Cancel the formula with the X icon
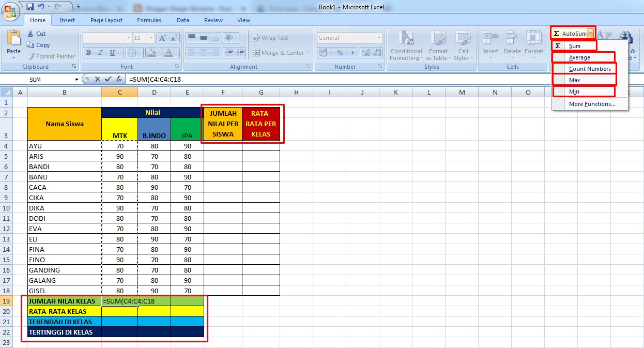The image size is (644, 348). 98,79
